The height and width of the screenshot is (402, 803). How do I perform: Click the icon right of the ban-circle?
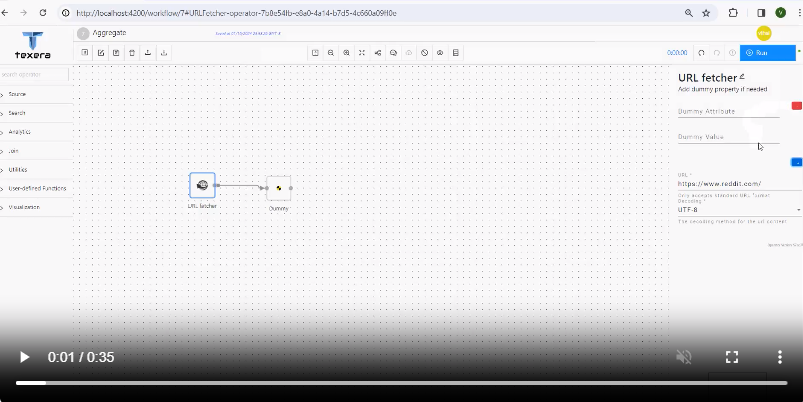440,53
